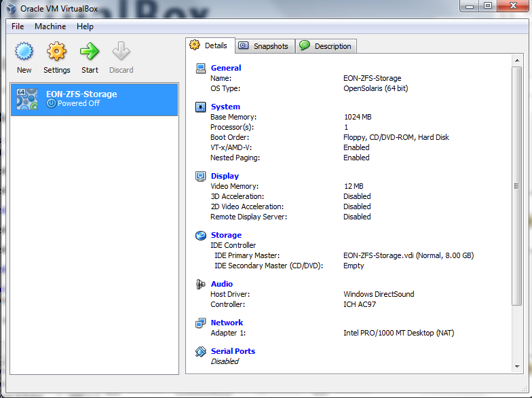Open the Network settings heading link
This screenshot has height=398, width=532.
[227, 323]
